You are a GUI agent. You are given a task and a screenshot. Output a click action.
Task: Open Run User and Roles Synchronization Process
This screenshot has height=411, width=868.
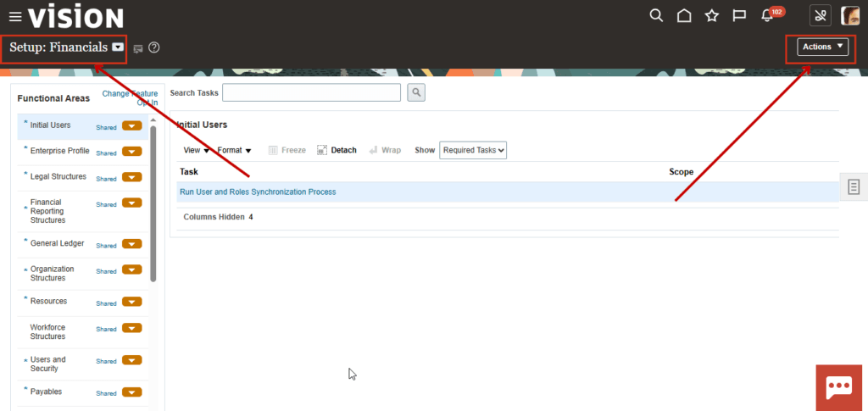(258, 192)
